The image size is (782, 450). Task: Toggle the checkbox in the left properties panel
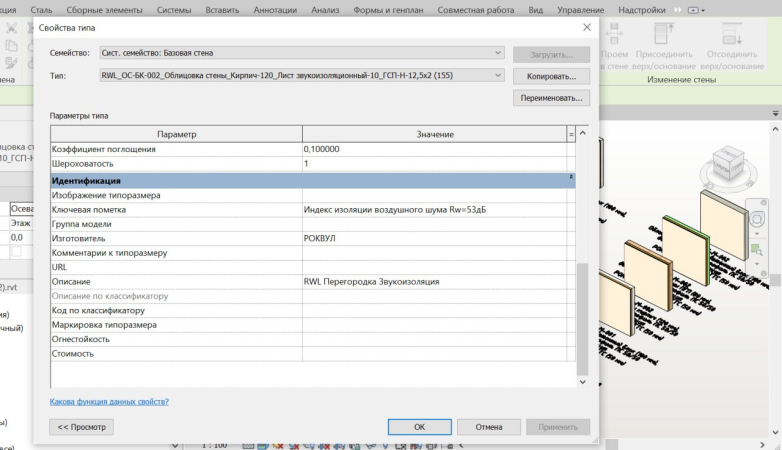16,251
